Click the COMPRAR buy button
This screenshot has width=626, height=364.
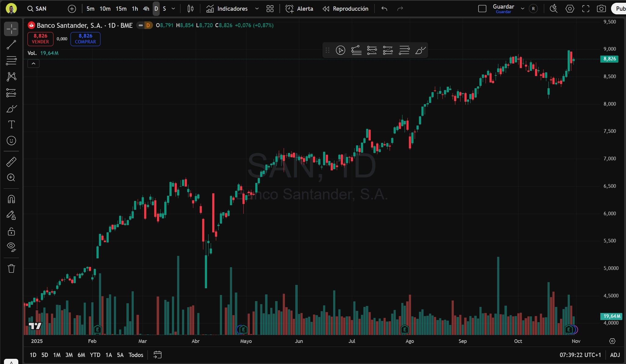85,39
